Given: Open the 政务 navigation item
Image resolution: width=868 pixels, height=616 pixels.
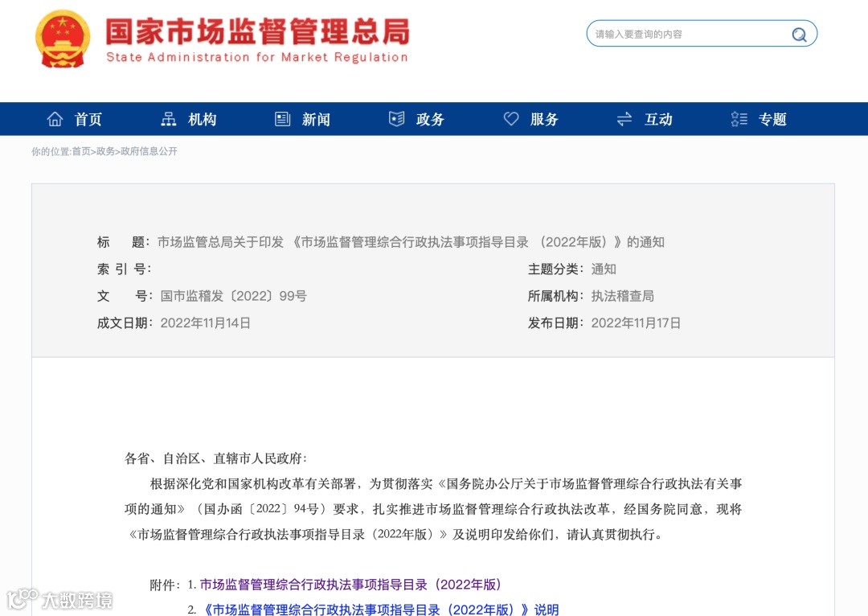Looking at the screenshot, I should pos(430,119).
